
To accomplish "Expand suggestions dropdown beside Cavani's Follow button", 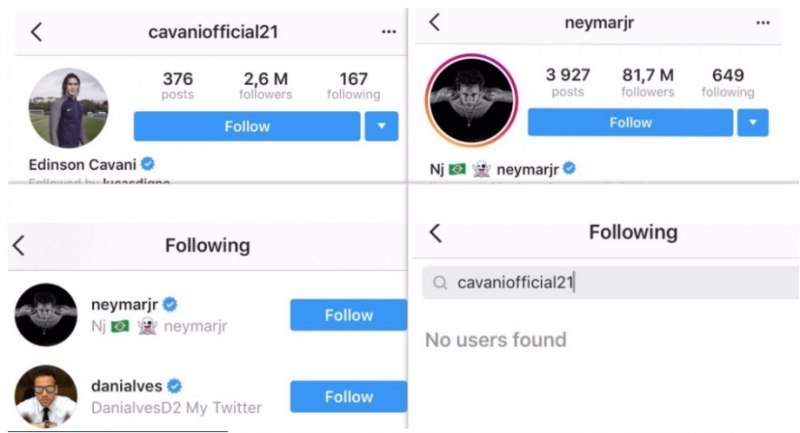I will pyautogui.click(x=381, y=127).
